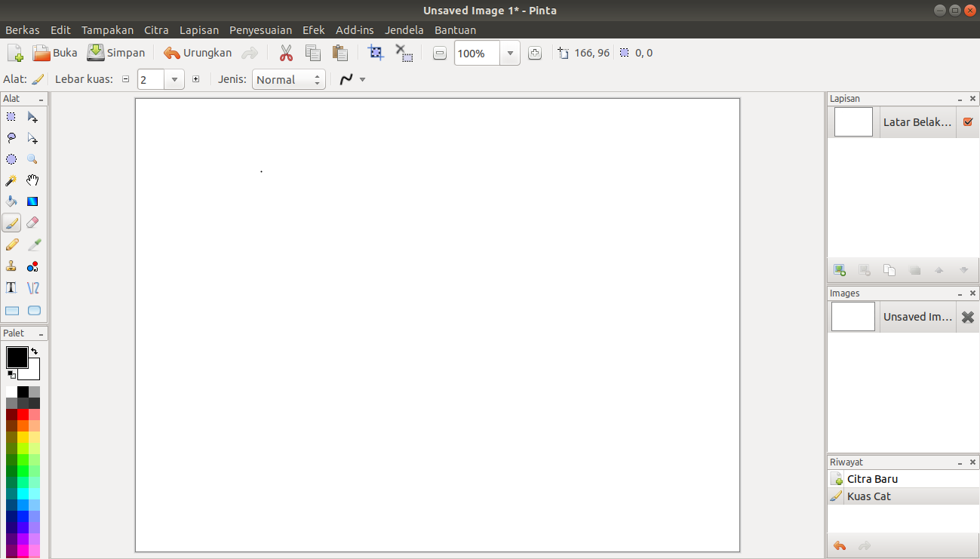Select the Clone Stamp tool
Viewport: 980px width, 559px height.
[x=11, y=266]
